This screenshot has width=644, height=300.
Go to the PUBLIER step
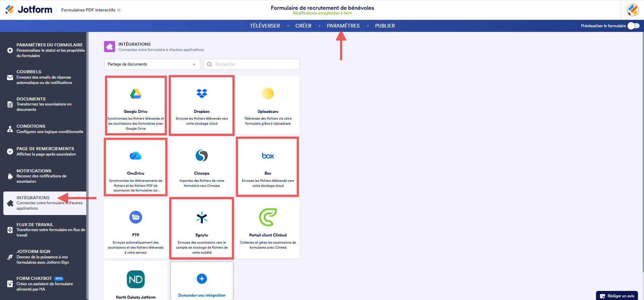coord(385,26)
